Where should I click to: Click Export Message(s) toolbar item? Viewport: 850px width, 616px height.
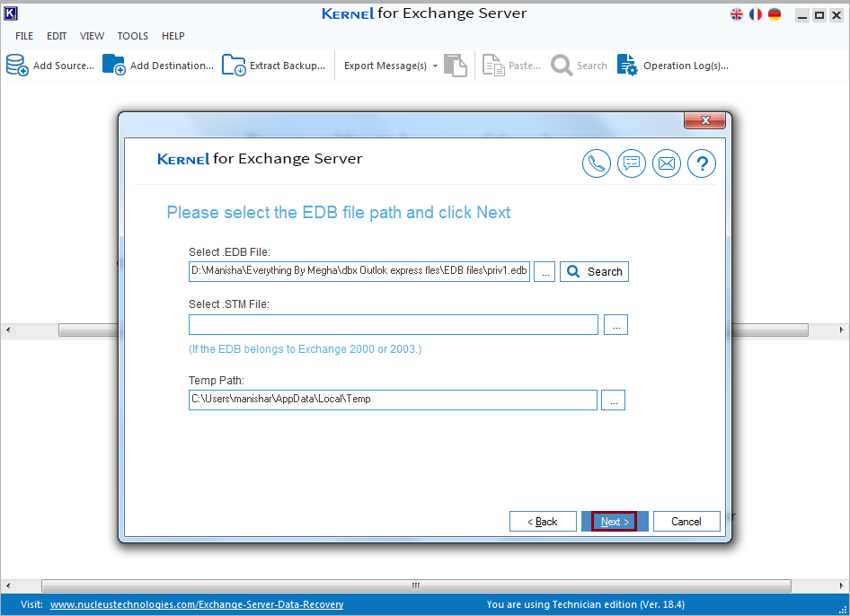(385, 66)
